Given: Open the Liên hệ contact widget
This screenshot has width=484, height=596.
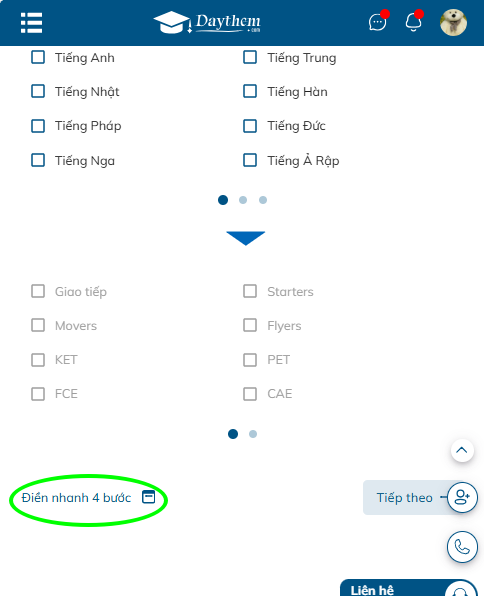Looking at the screenshot, I should coord(409,588).
